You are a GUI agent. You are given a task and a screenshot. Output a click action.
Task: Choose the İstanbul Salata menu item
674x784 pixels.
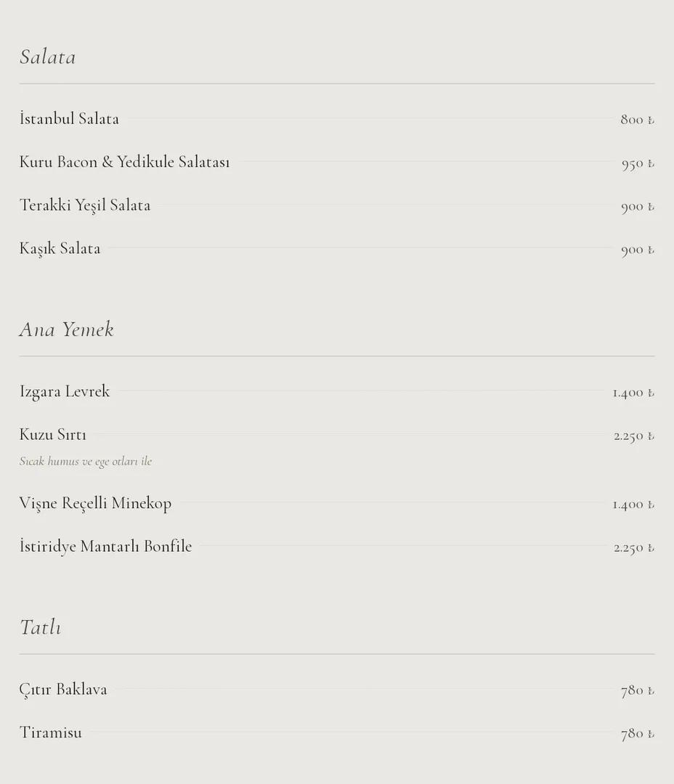pos(69,119)
